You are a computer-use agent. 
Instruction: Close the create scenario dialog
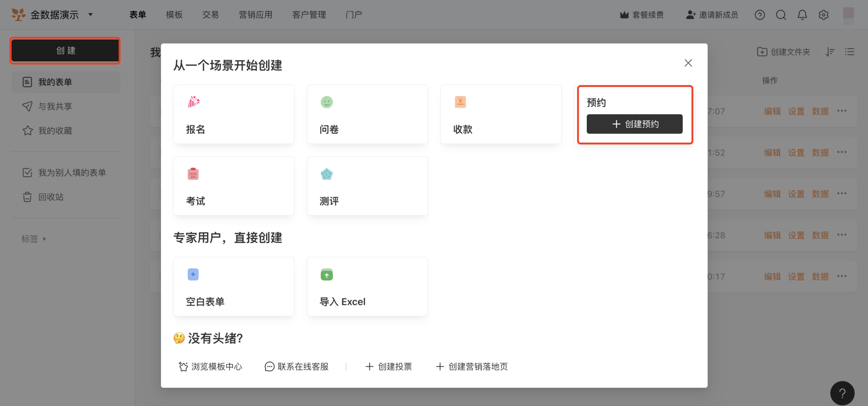tap(688, 63)
